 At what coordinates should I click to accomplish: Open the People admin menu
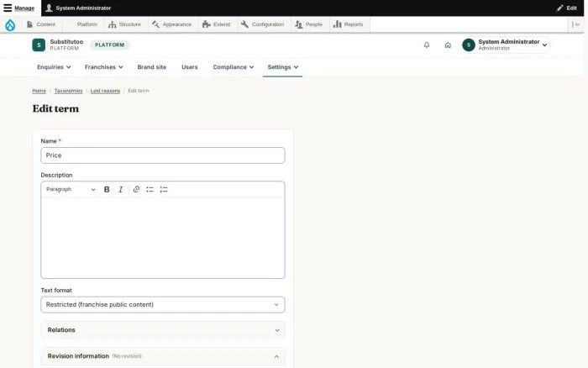click(x=308, y=24)
